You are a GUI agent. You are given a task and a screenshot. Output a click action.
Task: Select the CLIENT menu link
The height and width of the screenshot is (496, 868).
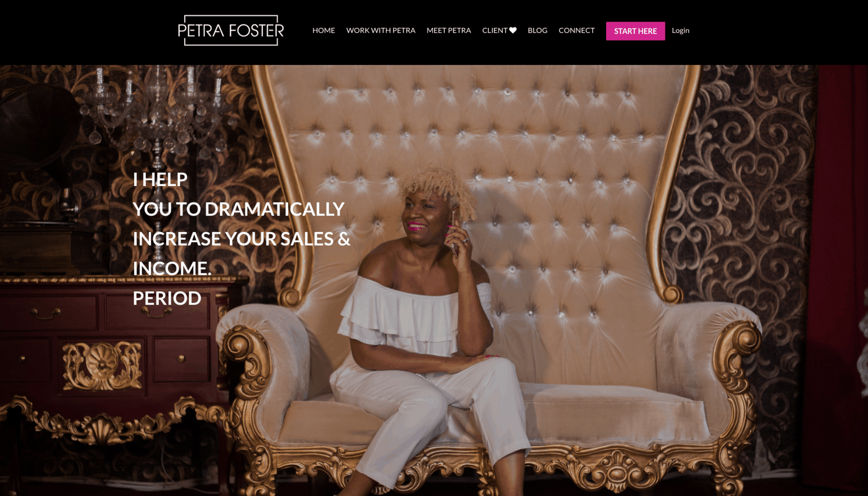(495, 30)
